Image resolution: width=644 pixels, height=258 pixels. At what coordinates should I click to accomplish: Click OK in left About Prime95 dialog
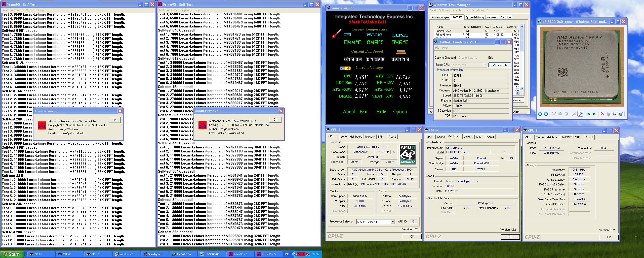click(x=114, y=120)
